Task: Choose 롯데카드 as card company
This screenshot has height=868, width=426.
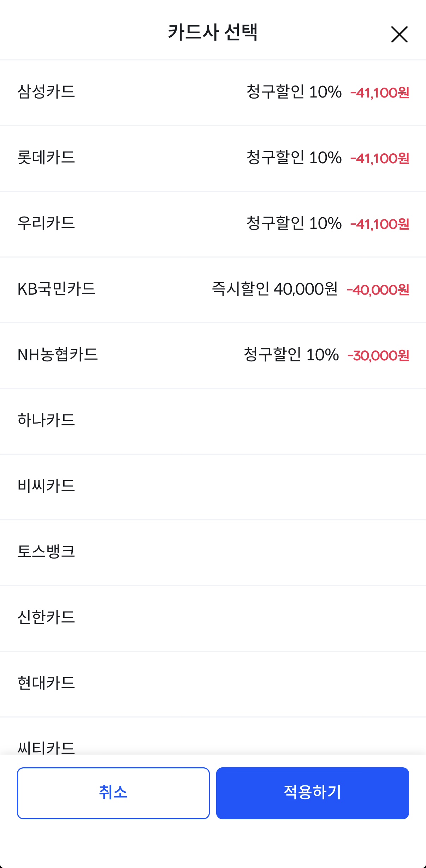Action: coord(46,158)
